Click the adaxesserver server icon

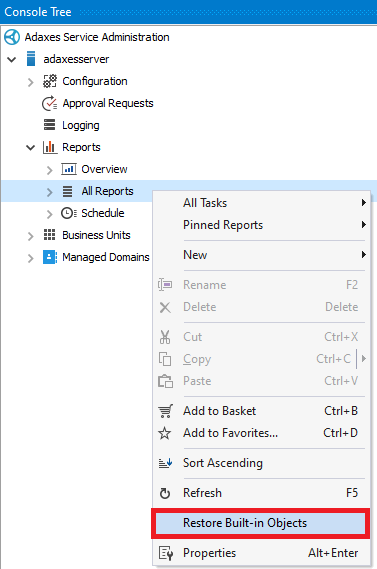click(31, 59)
